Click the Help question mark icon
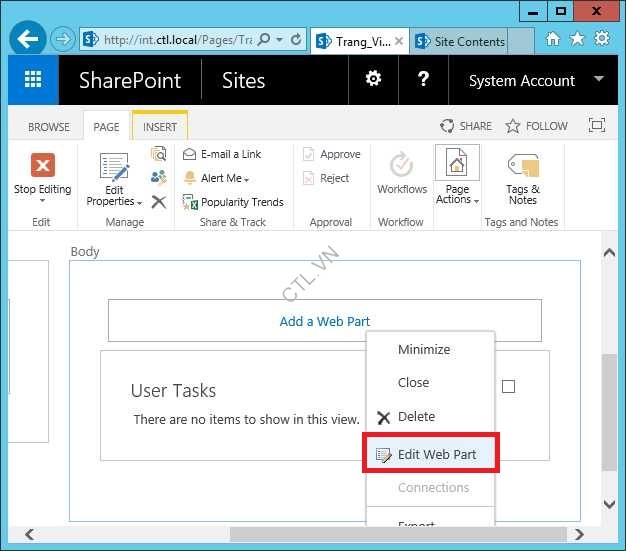The height and width of the screenshot is (551, 626). pos(423,80)
